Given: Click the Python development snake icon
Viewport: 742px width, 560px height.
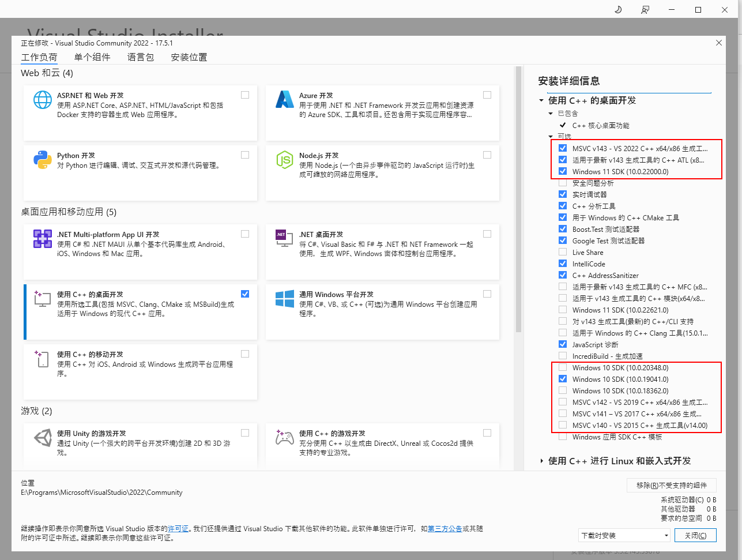Looking at the screenshot, I should [x=43, y=160].
